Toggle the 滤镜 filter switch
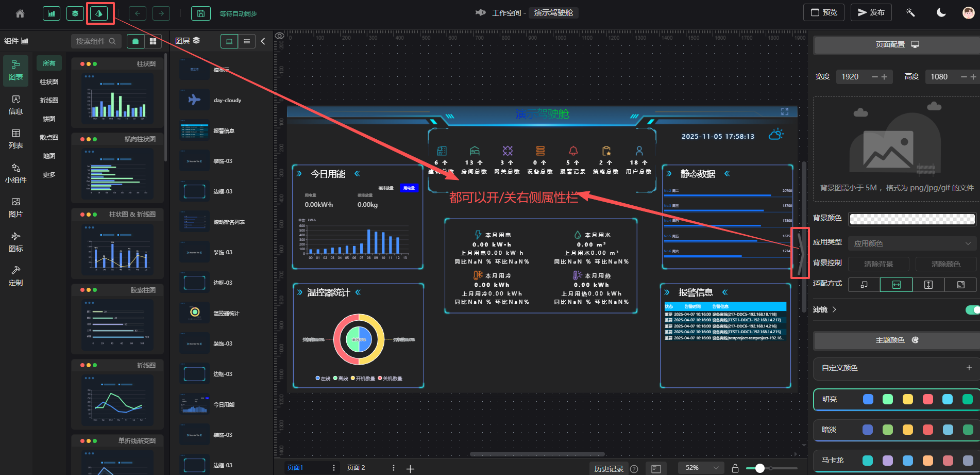Viewport: 980px width, 475px height. (972, 309)
